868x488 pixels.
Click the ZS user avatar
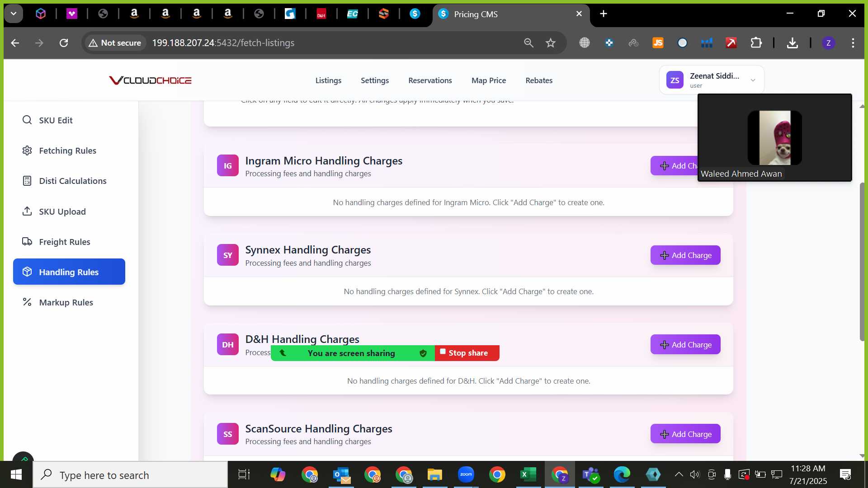[675, 80]
